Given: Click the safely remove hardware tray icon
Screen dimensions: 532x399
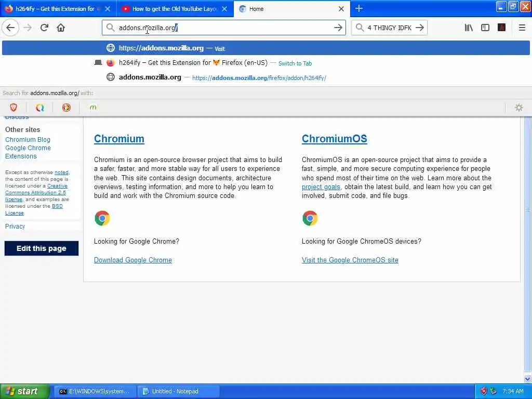Looking at the screenshot, I should pos(494,391).
